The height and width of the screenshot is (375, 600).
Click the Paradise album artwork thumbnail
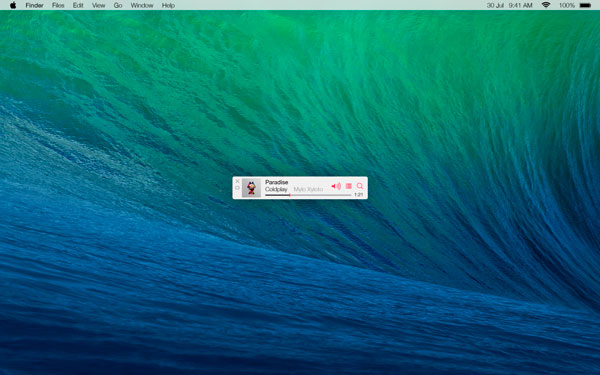(251, 188)
